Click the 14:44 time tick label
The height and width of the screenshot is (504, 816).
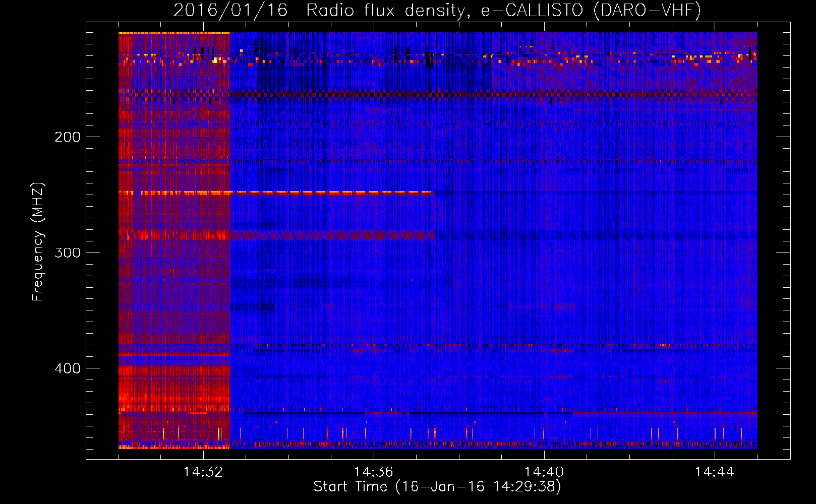pos(715,472)
